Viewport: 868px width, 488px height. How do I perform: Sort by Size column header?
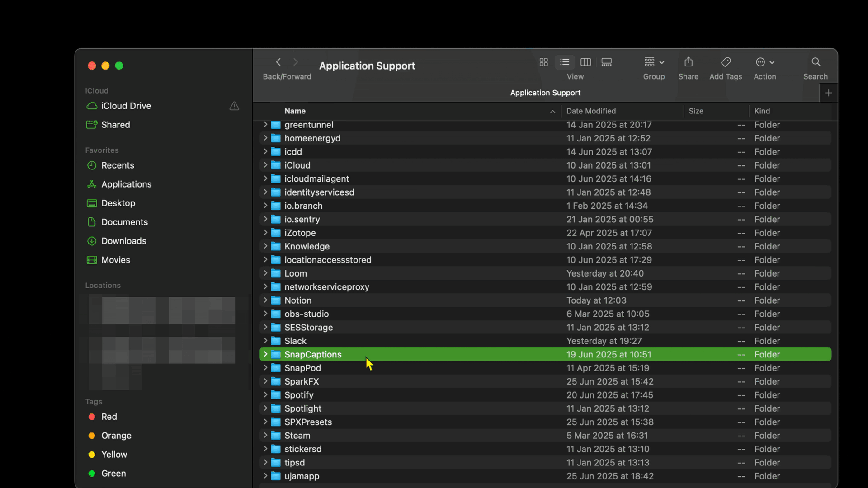tap(696, 111)
